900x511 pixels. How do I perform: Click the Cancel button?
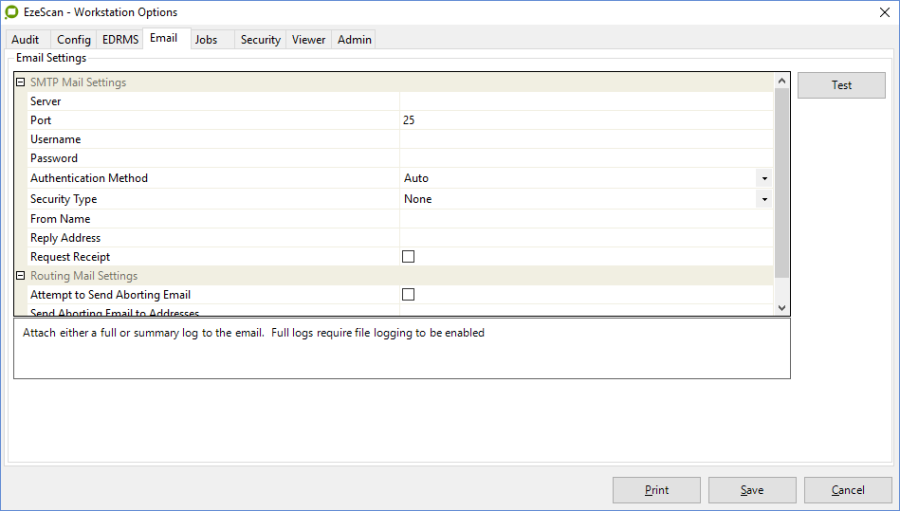(848, 490)
